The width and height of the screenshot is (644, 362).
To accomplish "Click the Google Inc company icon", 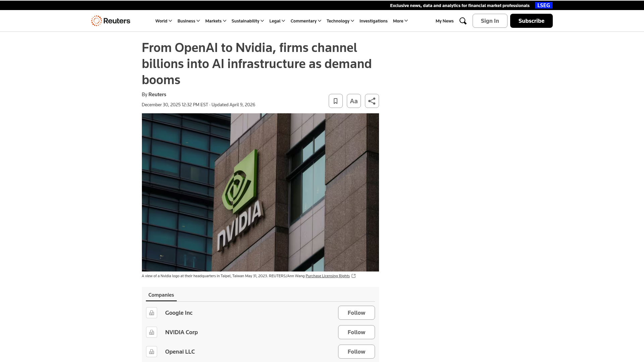I will click(x=152, y=313).
